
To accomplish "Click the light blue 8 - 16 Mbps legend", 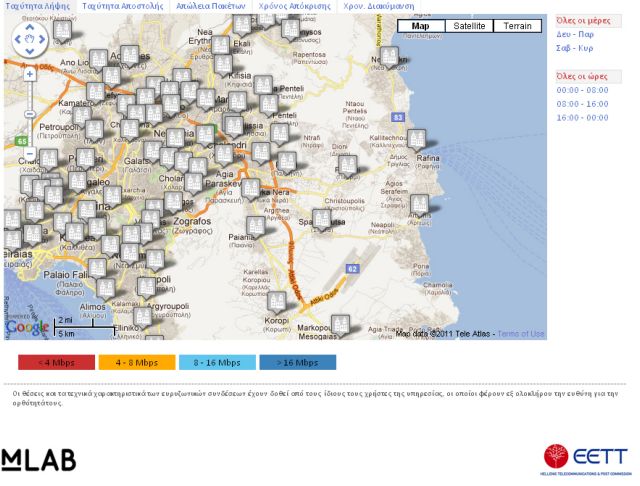I will 217,363.
